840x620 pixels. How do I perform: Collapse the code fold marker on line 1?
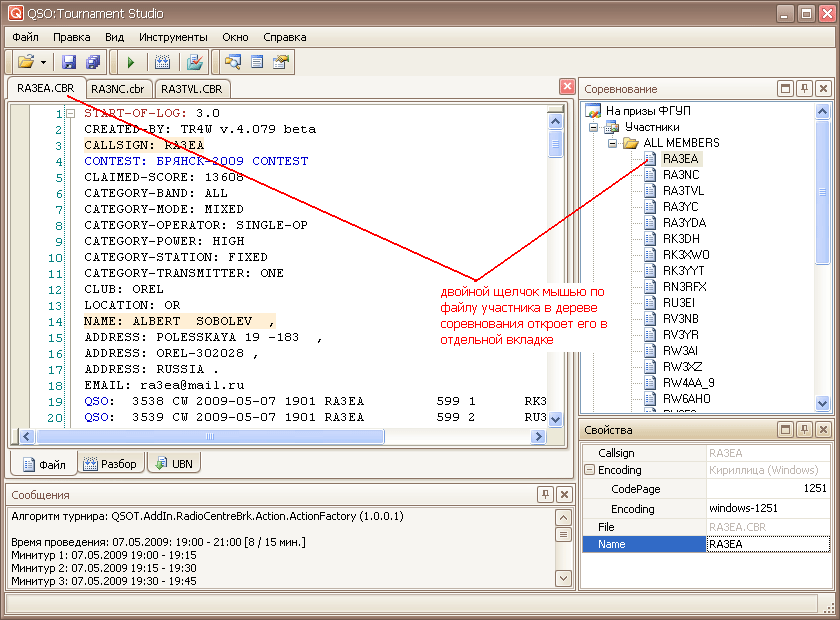[x=70, y=114]
